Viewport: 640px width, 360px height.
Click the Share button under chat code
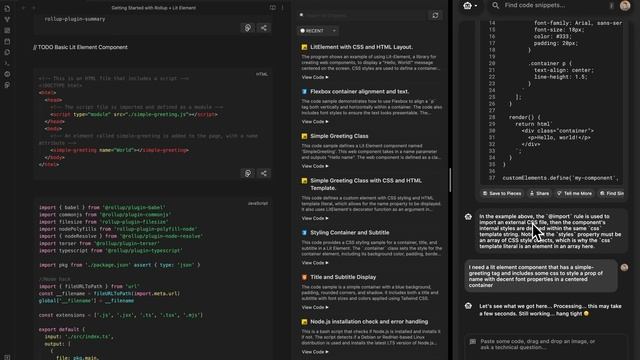click(x=539, y=193)
